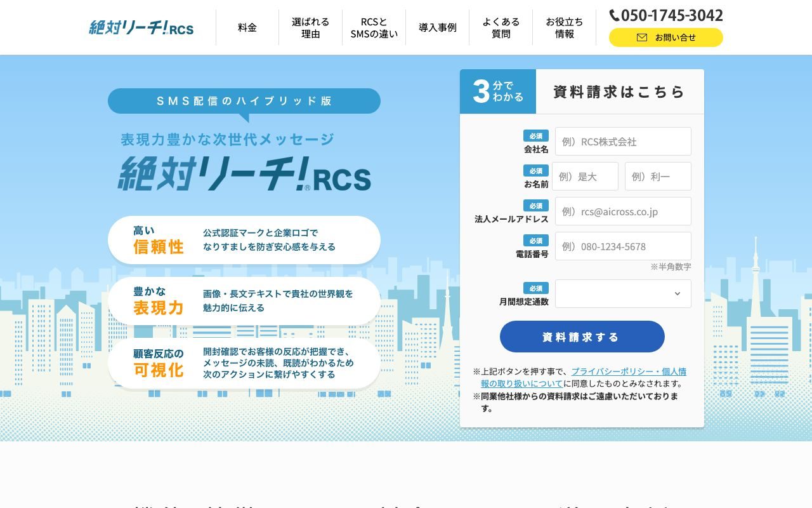
Task: Click the phone number 050-1745-3042
Action: (x=672, y=15)
